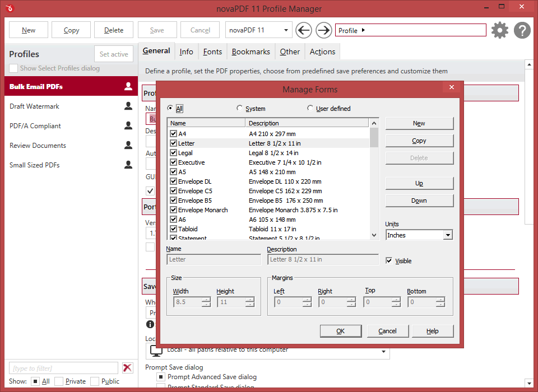
Task: Increase the Width spinner value
Action: coord(206,300)
